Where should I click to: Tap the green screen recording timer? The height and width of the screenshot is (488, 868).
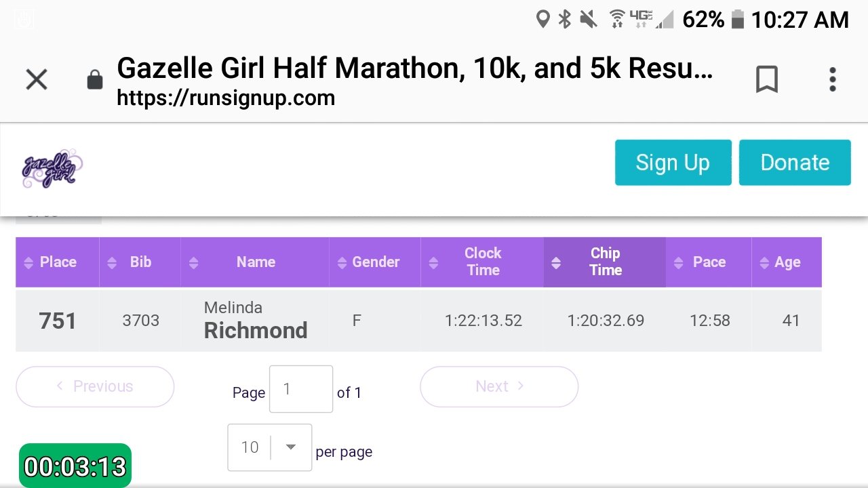coord(75,466)
